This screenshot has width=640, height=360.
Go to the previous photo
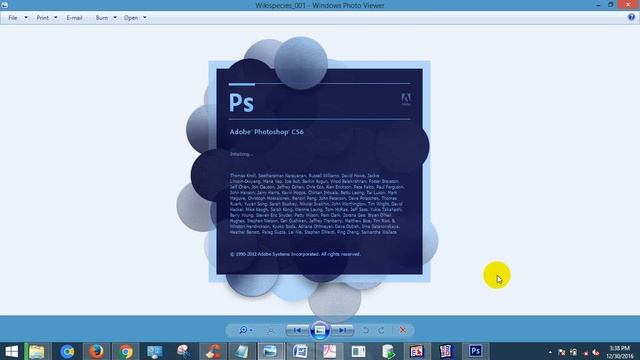297,330
